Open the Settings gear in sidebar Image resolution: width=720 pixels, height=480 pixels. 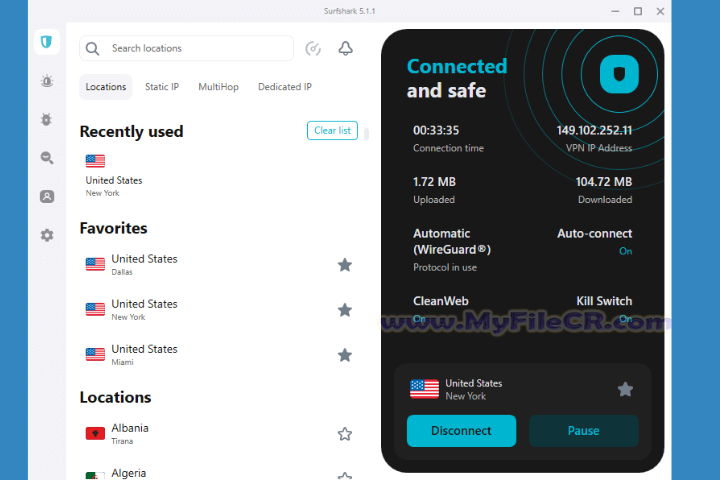tap(47, 235)
